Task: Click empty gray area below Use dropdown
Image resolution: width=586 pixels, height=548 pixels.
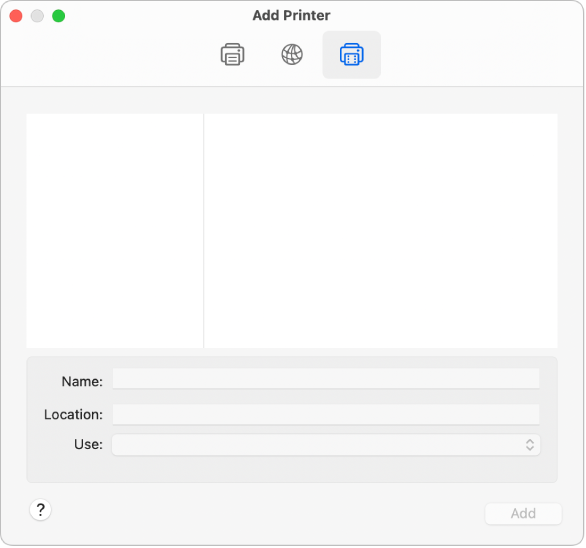Action: [x=292, y=469]
